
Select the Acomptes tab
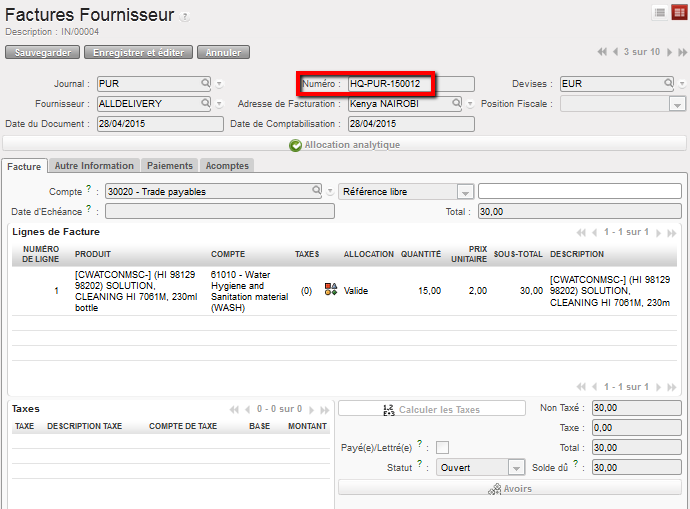coord(227,166)
